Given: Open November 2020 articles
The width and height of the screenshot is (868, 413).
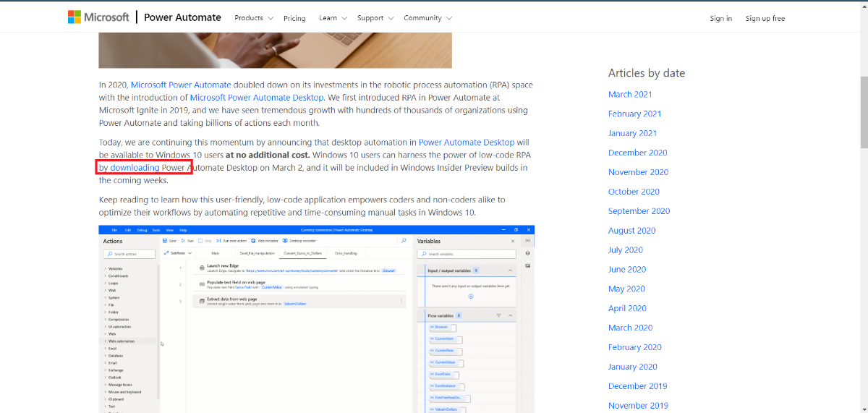Looking at the screenshot, I should coord(638,172).
